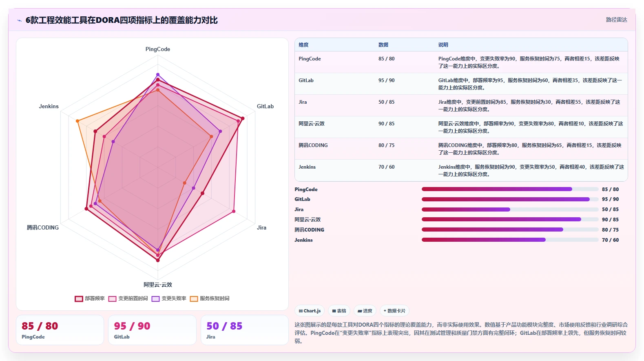Screen dimensions: 644x361
Task: Click the 腾讯CODING progress bar
Action: tap(510, 230)
